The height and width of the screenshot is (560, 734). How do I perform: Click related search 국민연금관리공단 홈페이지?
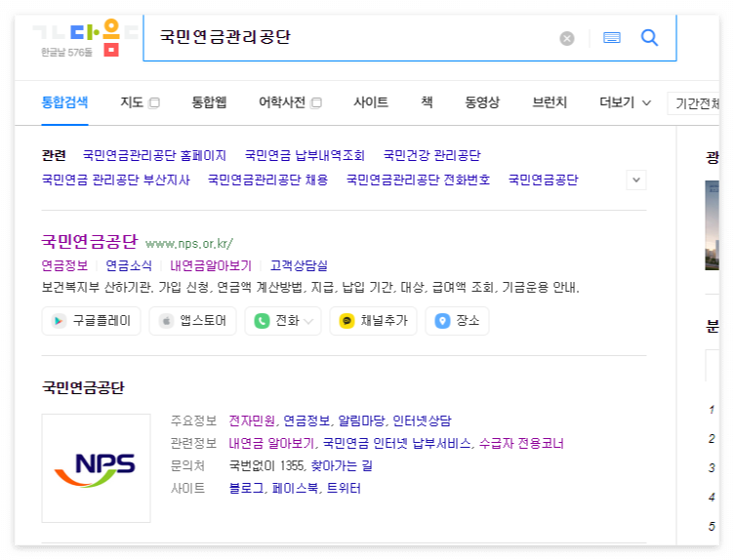click(154, 155)
